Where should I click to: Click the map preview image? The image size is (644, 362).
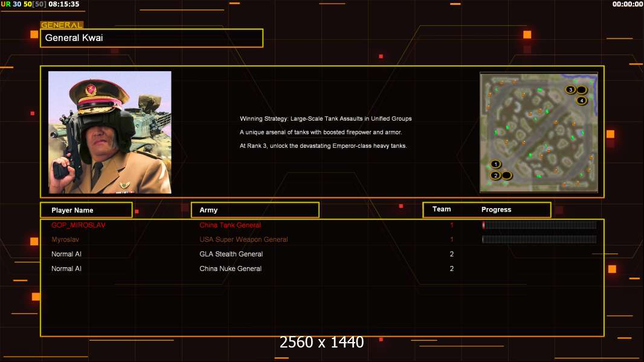pos(539,132)
